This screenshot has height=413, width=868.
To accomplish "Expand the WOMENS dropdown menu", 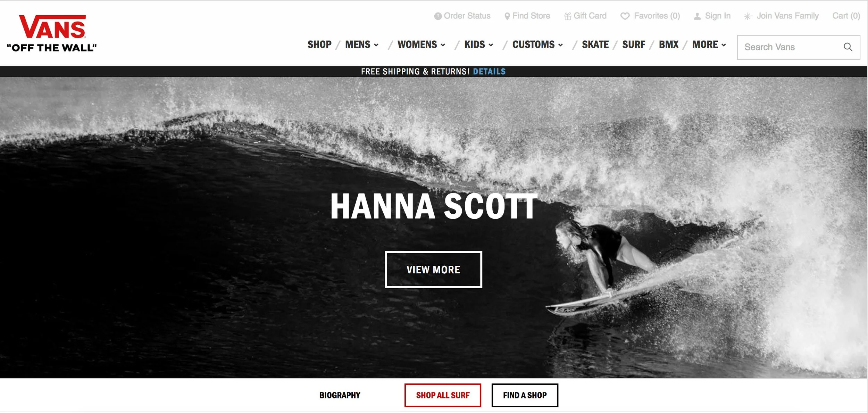I will [421, 45].
